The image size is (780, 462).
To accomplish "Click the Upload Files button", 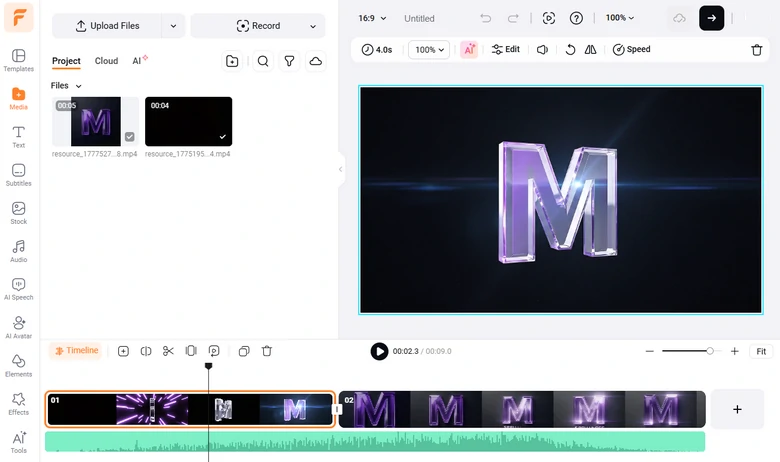I will (x=107, y=26).
